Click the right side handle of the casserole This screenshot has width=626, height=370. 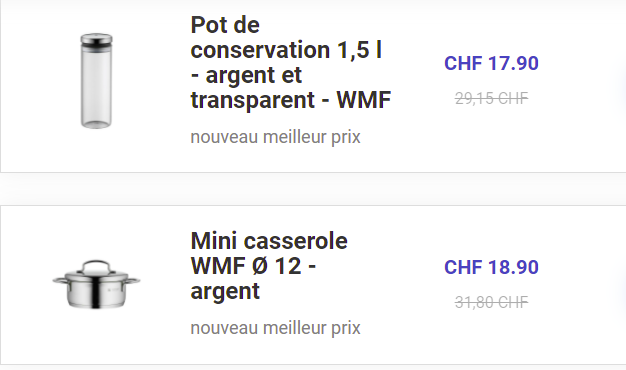click(134, 281)
